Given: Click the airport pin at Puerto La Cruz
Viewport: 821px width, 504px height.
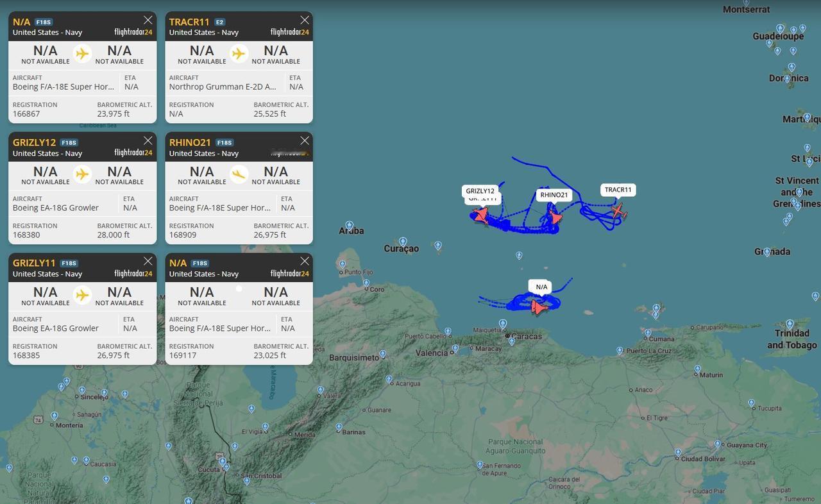Looking at the screenshot, I should [x=620, y=351].
